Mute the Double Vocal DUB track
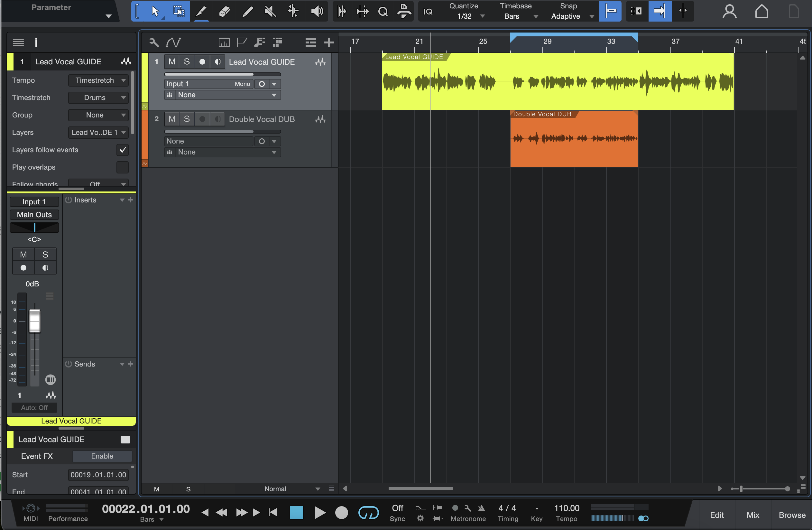Viewport: 812px width, 530px height. click(172, 119)
